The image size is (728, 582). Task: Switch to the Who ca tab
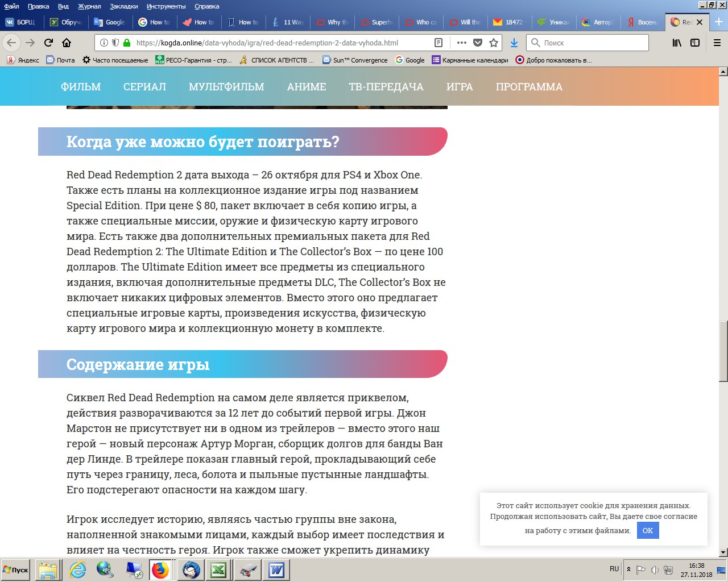click(421, 22)
